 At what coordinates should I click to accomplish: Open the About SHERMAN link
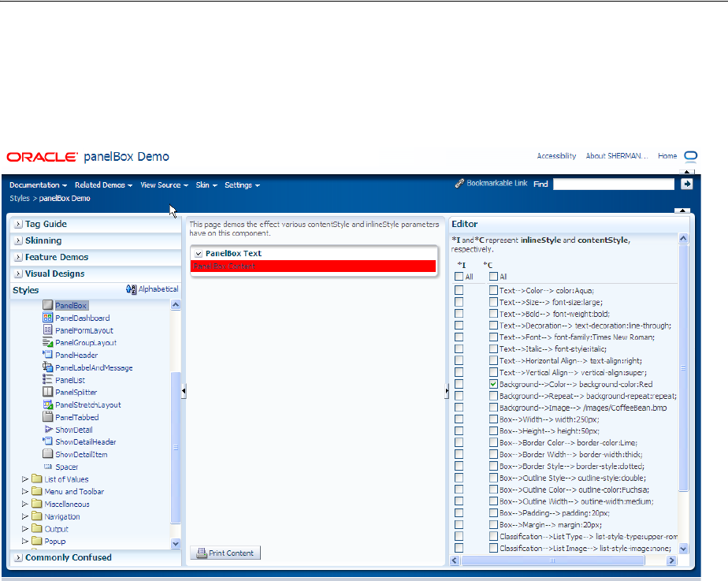coord(617,156)
